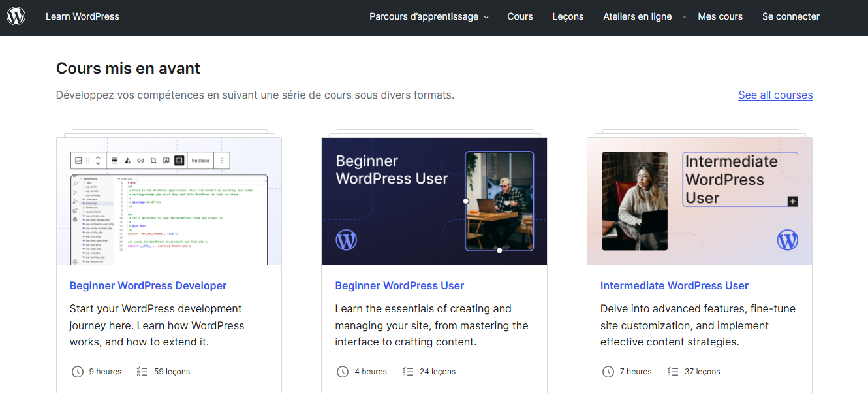Open the 'See all courses' link
The image size is (868, 401).
(x=775, y=95)
